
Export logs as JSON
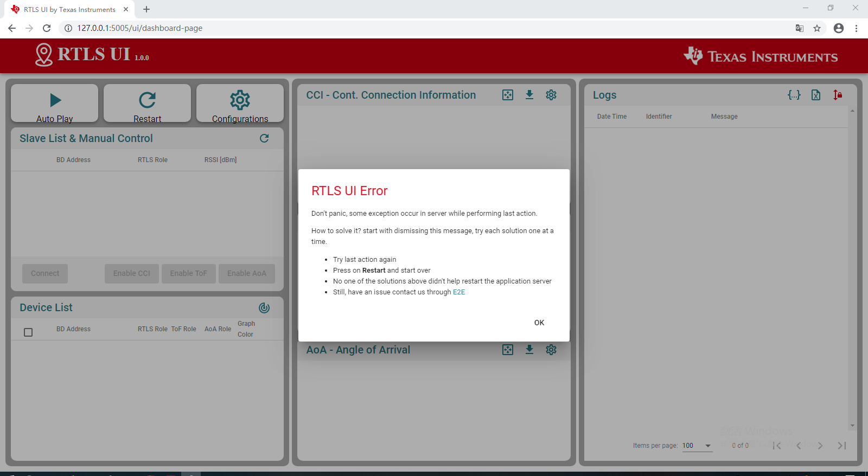(x=794, y=95)
